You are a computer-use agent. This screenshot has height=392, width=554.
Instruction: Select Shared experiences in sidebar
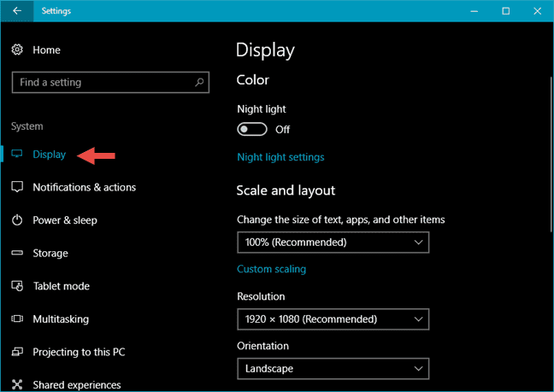click(x=76, y=384)
